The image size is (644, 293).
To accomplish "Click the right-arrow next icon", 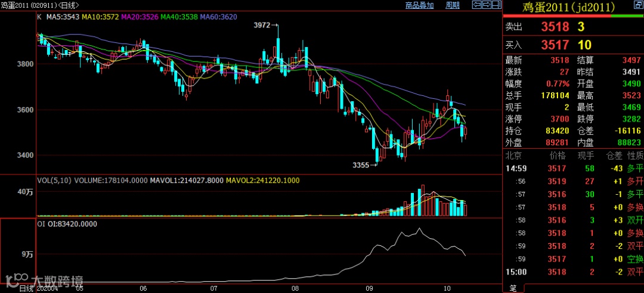I will [x=487, y=5].
